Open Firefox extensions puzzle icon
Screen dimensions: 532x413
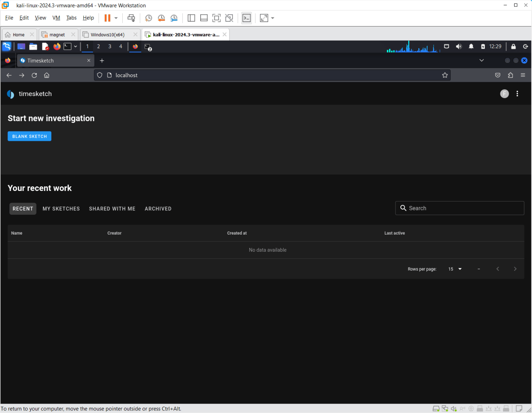(x=510, y=75)
